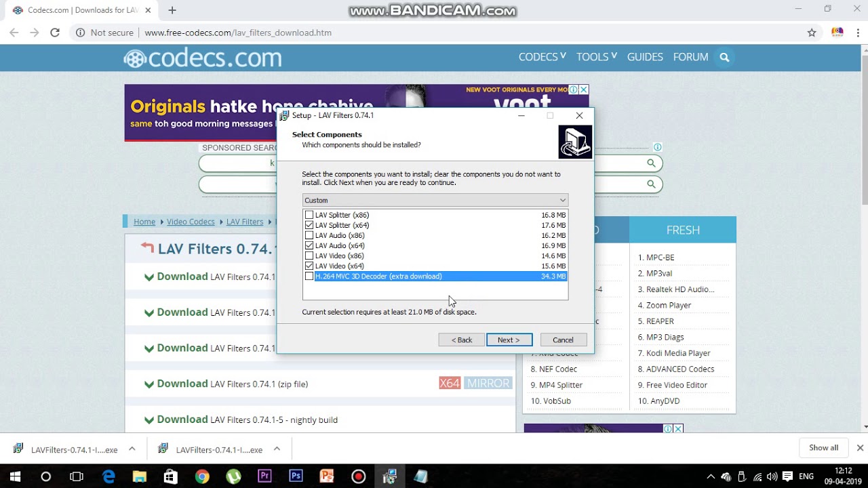
Task: Uncheck LAV Audio (x64) component
Action: [309, 245]
